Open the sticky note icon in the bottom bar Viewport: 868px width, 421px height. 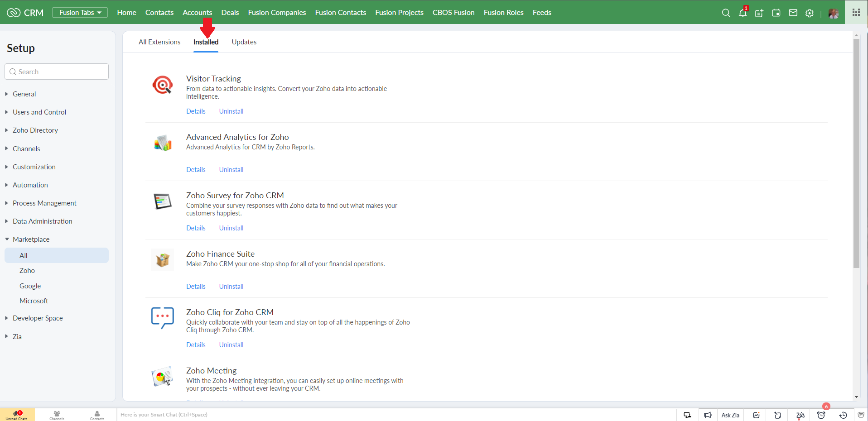(x=777, y=415)
